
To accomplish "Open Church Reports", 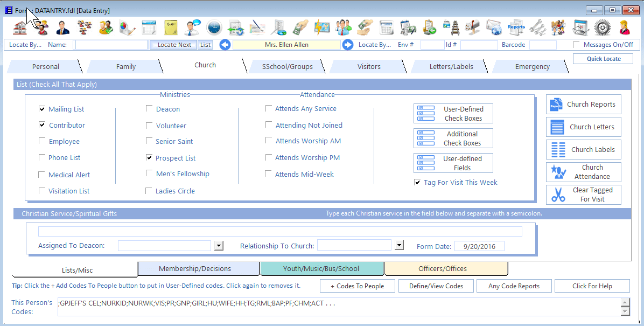I will 583,105.
